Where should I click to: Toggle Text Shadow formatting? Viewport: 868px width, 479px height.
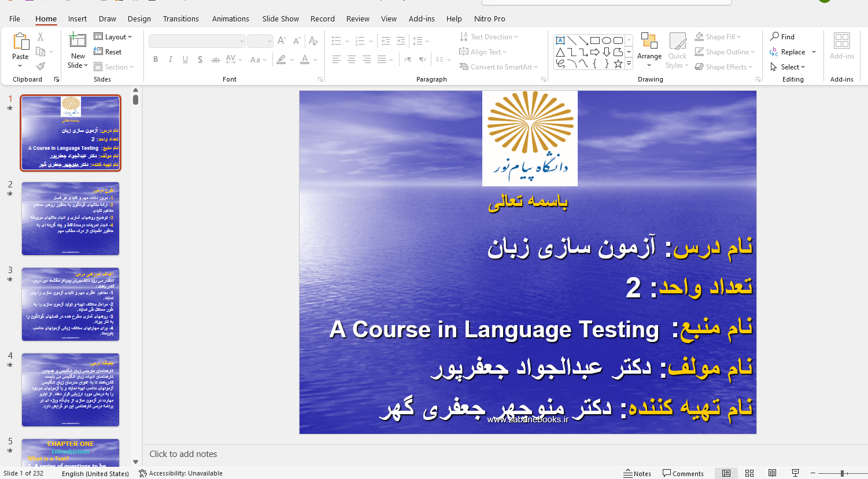[x=200, y=60]
